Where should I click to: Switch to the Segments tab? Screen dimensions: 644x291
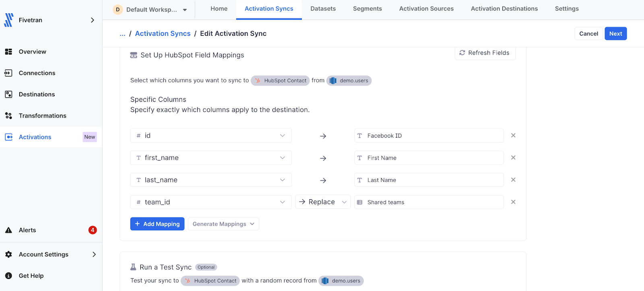[x=367, y=9]
